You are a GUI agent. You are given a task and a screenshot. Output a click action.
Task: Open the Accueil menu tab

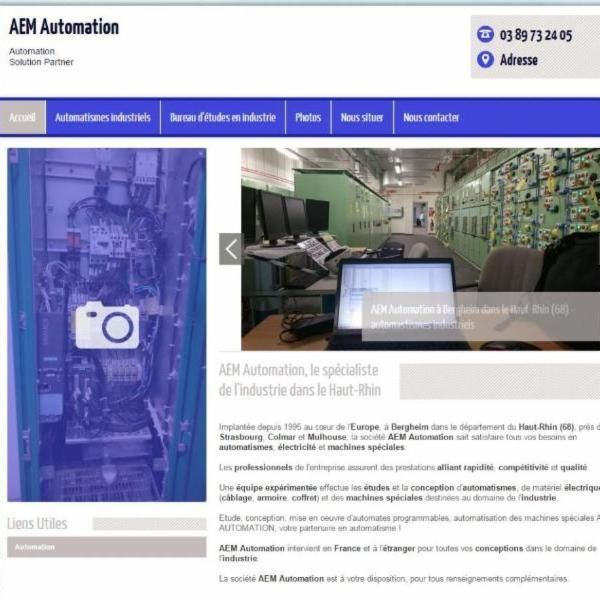tap(23, 117)
